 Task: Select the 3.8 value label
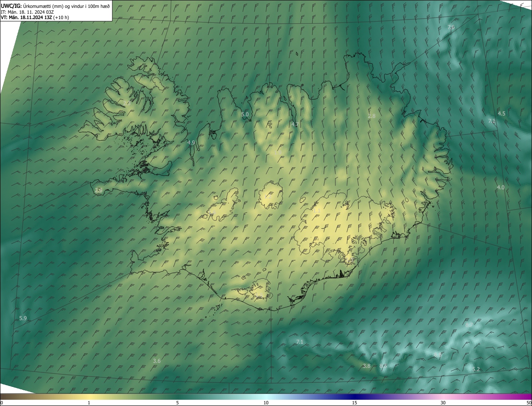click(366, 366)
